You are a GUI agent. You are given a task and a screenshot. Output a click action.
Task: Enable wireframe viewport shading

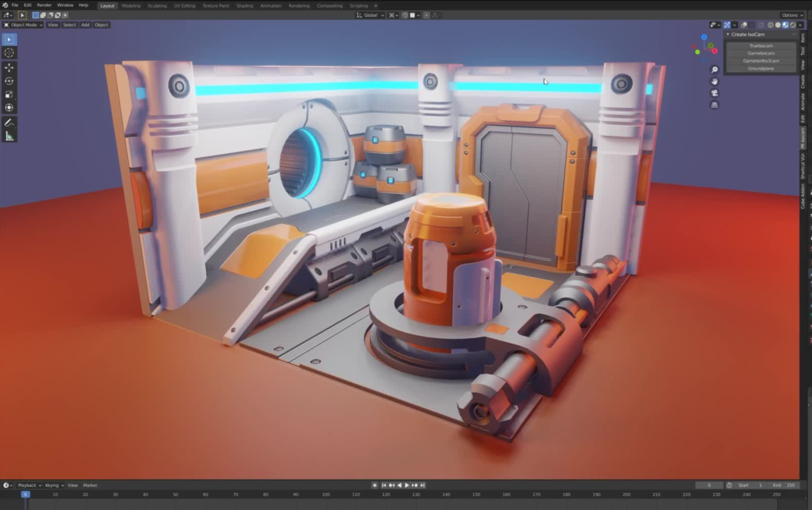tap(771, 25)
